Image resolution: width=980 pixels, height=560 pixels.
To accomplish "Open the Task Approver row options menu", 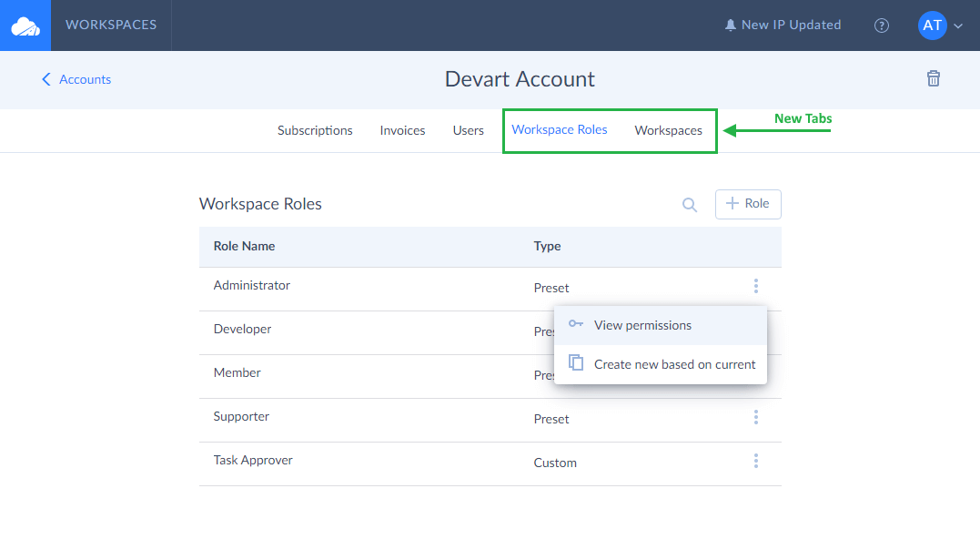I will [x=755, y=461].
